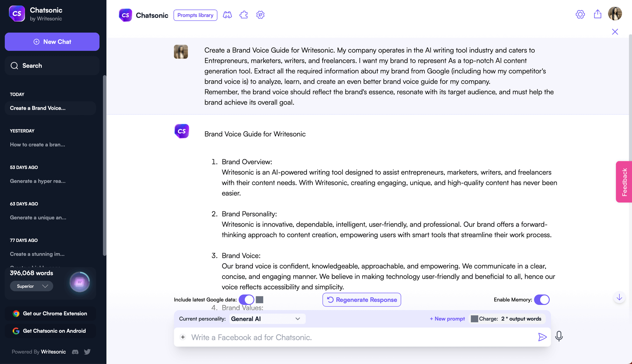Click the sidebar chat history scrollbar
Screen dimensions: 632x364
click(x=104, y=164)
